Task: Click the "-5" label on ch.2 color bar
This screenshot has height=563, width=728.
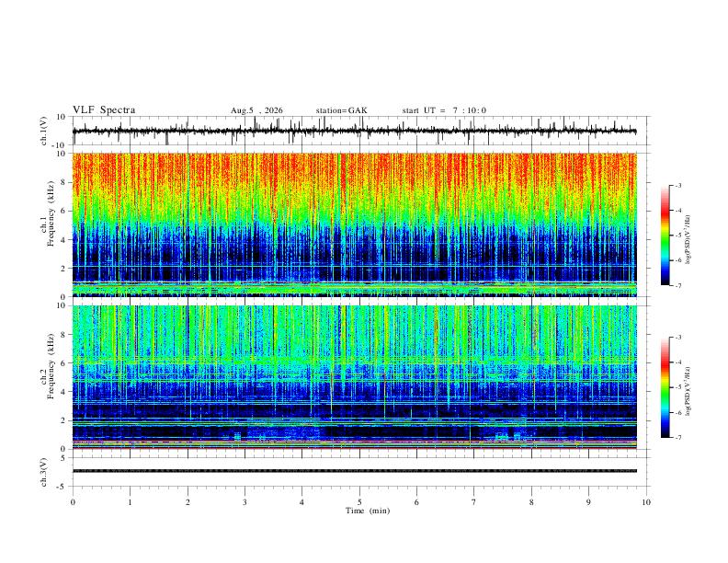Action: point(677,387)
